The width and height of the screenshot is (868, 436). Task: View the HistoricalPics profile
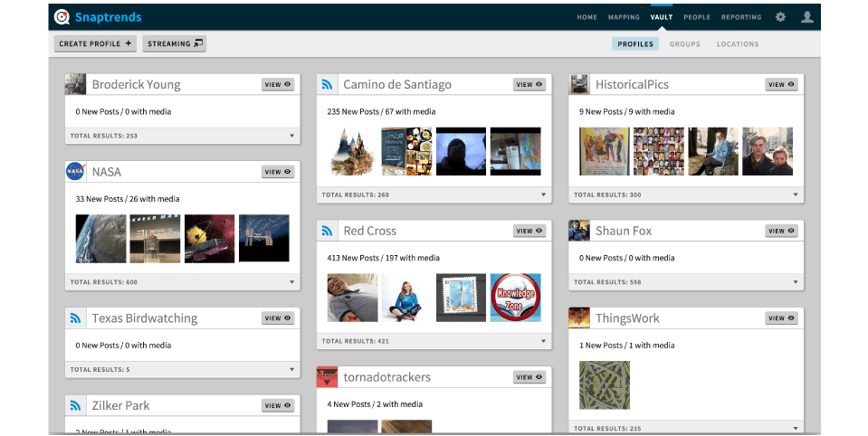coord(782,85)
